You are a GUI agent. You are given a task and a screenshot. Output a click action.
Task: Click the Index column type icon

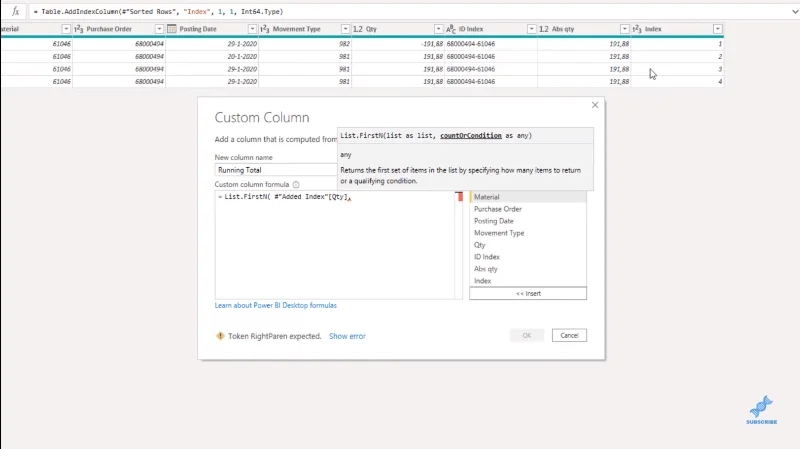(x=637, y=29)
